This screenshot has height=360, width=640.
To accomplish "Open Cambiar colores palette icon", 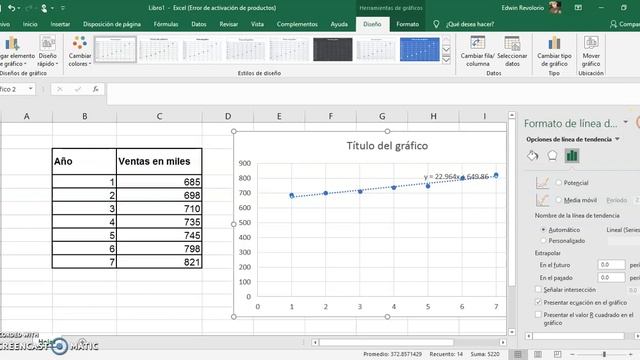I will pyautogui.click(x=80, y=43).
